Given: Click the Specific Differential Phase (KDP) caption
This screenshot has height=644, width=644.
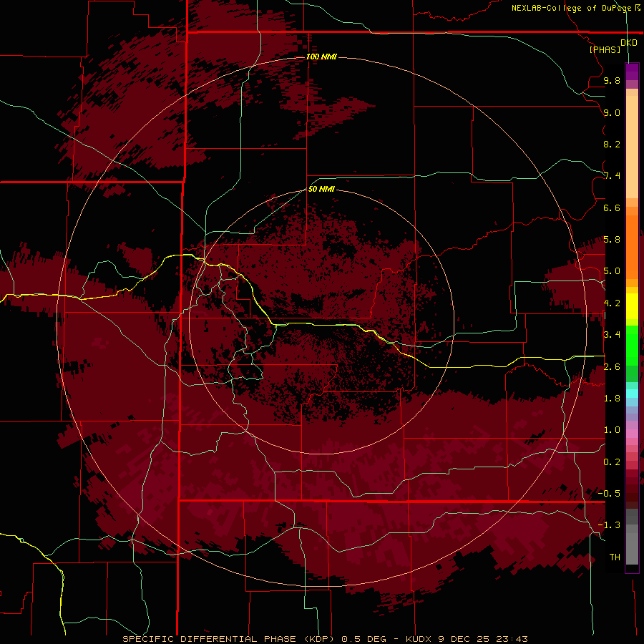Looking at the screenshot, I should click(228, 639).
